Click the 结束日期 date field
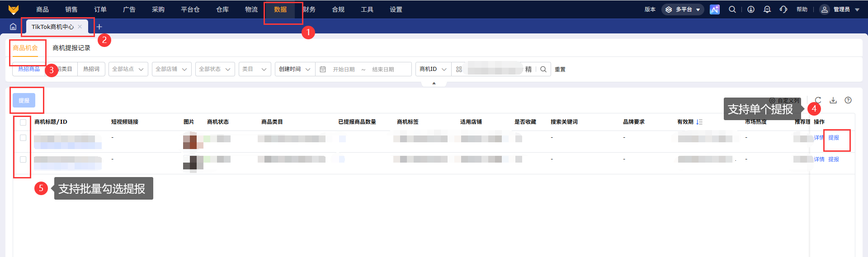 click(383, 70)
